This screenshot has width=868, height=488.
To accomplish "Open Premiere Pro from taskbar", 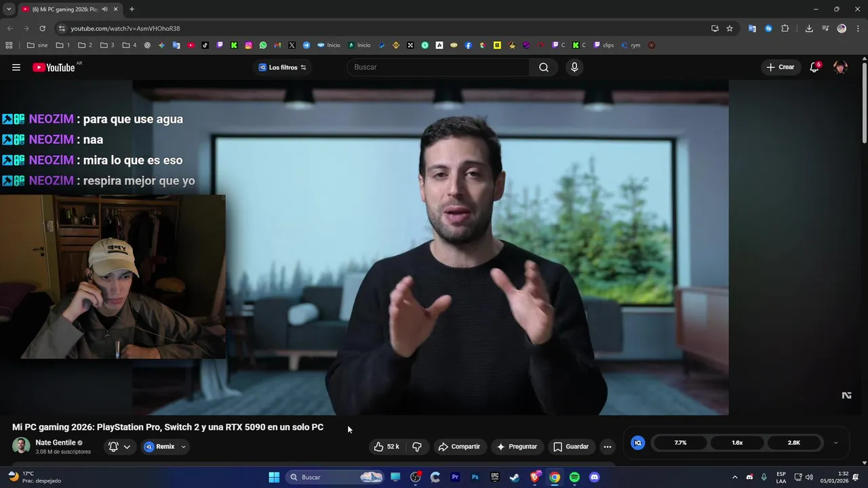I will (x=455, y=477).
